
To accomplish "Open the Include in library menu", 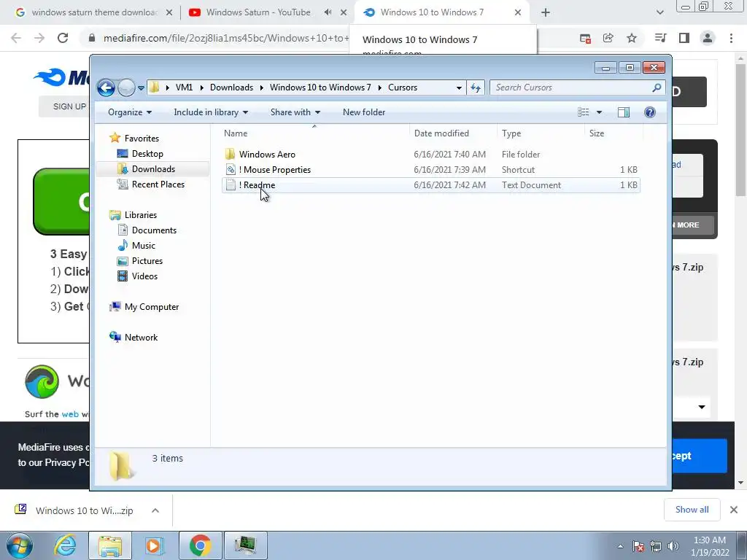I will pyautogui.click(x=211, y=112).
